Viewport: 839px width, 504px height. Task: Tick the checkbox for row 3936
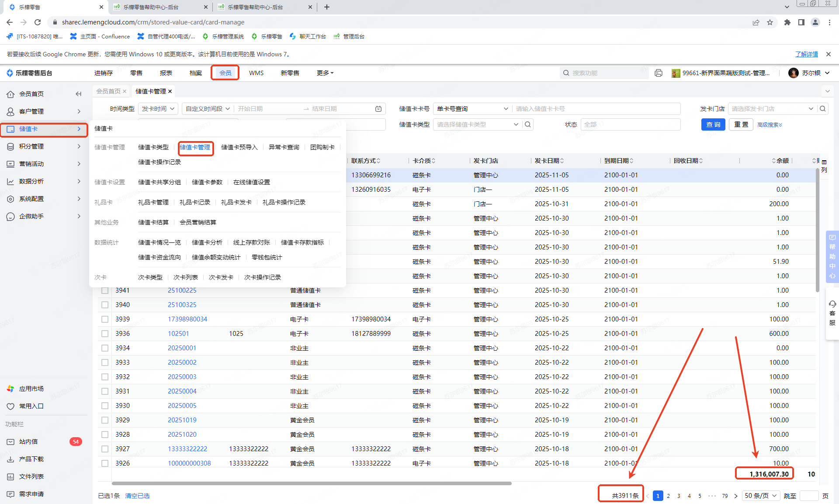[105, 334]
